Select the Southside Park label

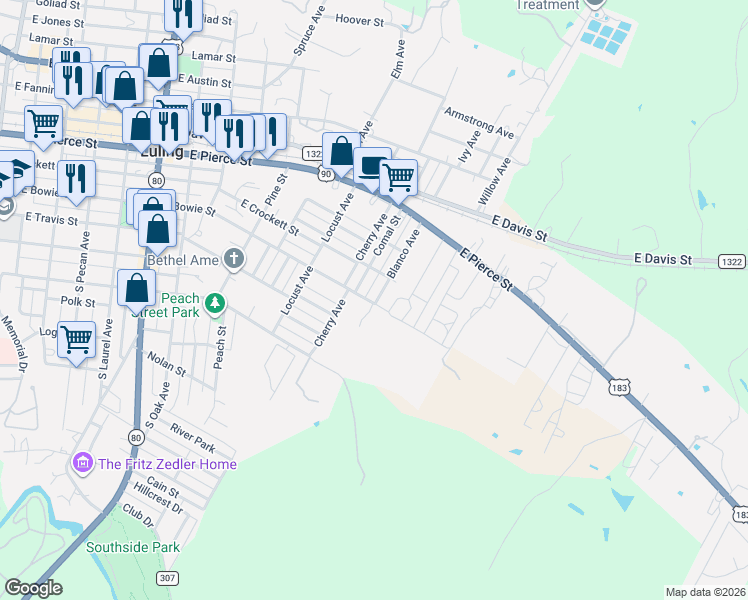click(x=133, y=547)
